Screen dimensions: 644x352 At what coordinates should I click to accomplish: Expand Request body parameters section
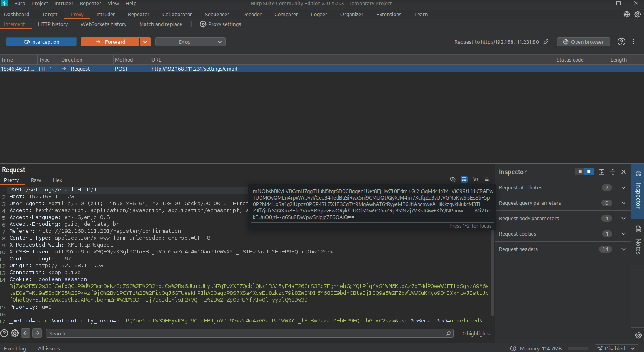coord(623,219)
